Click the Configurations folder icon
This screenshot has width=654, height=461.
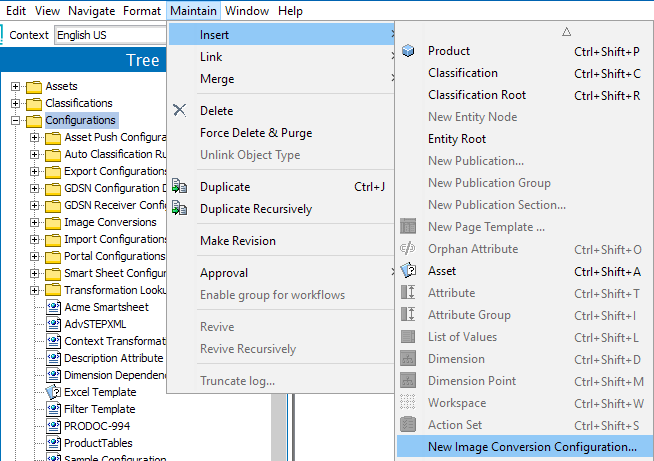(34, 121)
